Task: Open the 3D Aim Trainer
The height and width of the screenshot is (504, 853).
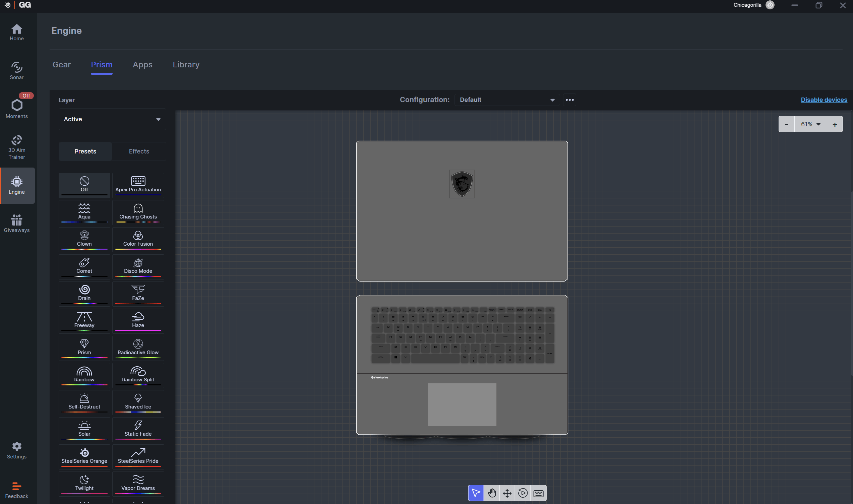Action: pos(17,147)
